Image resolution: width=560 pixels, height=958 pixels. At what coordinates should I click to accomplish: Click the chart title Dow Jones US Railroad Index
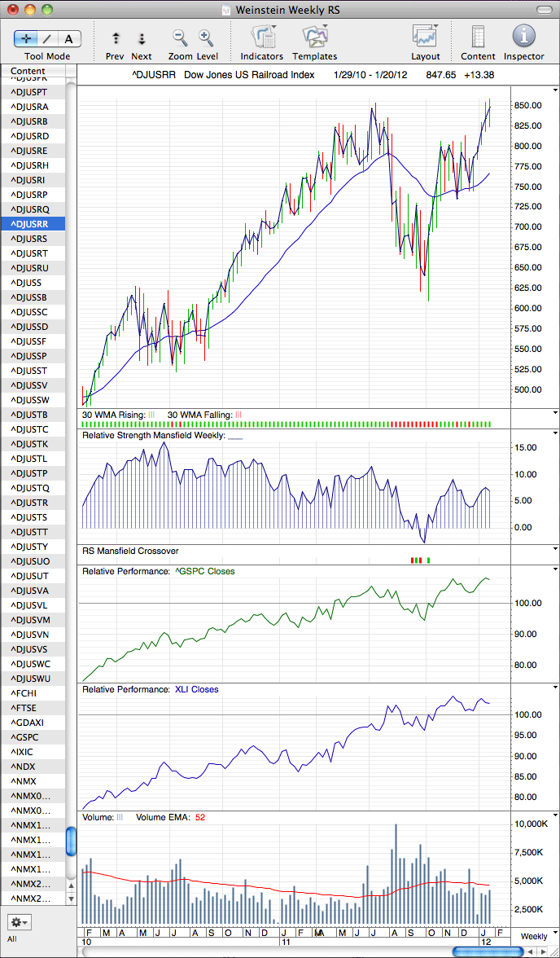[249, 75]
